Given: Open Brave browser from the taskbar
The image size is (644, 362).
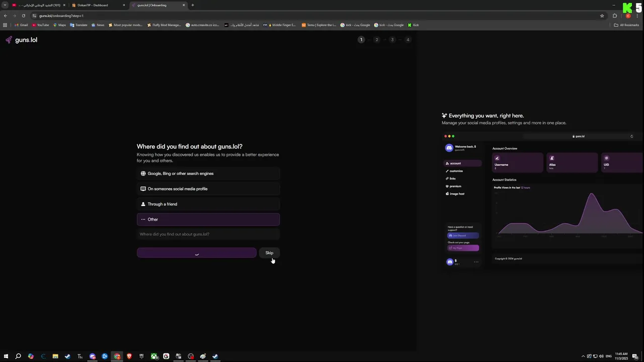Looking at the screenshot, I should [x=129, y=356].
